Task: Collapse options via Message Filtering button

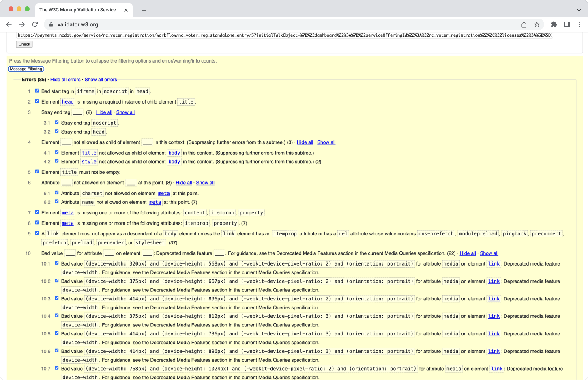Action: point(26,69)
